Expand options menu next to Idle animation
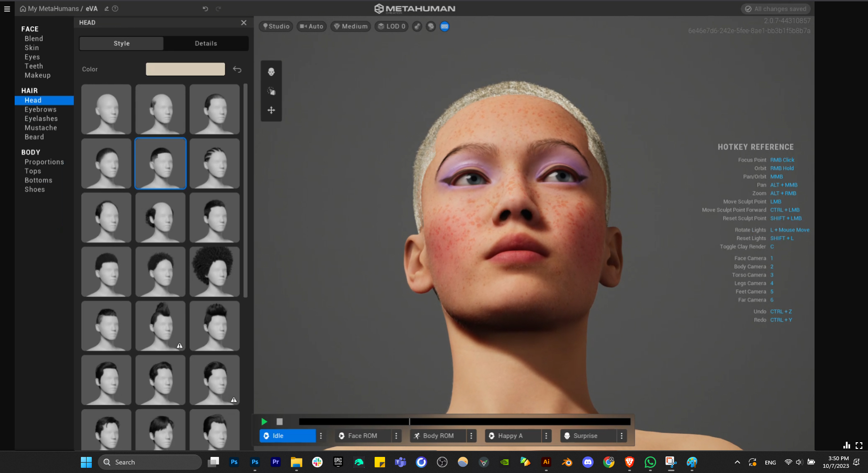Screen dimensions: 868x473 pyautogui.click(x=321, y=436)
